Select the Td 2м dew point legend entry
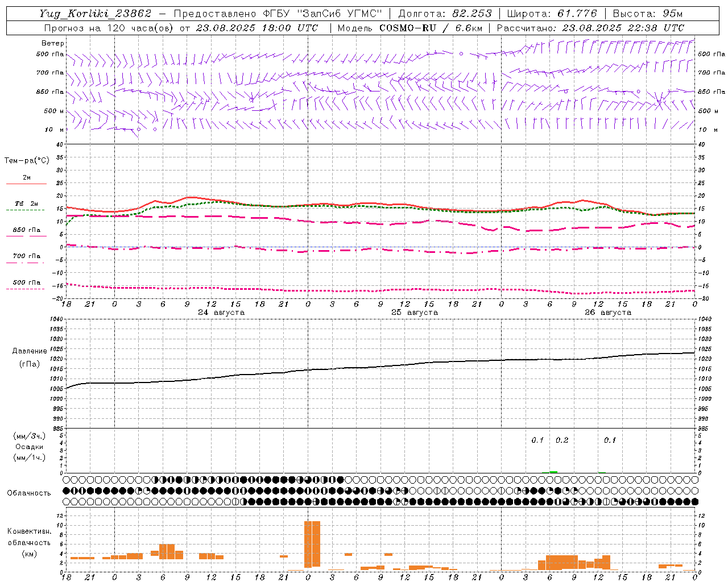The height and width of the screenshot is (582, 728). pos(27,203)
